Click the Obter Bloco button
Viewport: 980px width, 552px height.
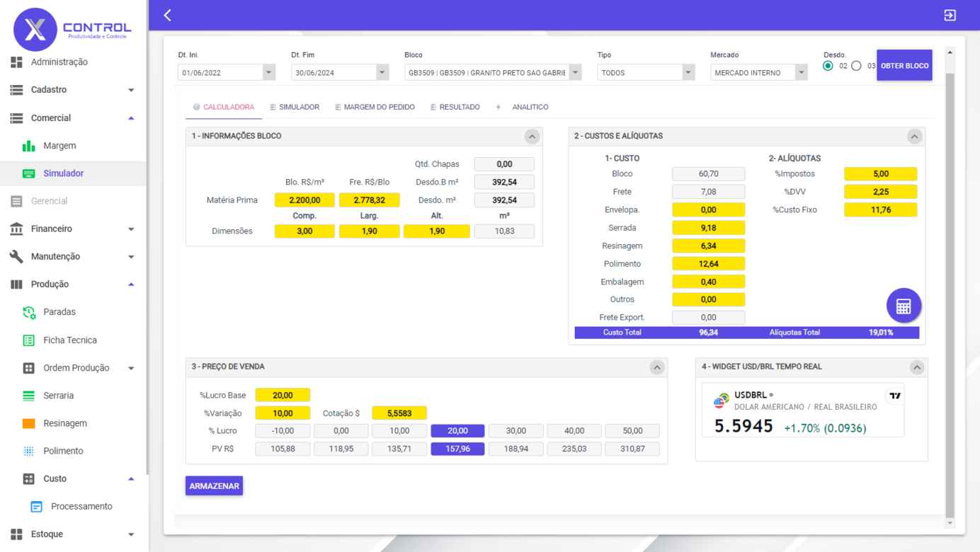pos(904,66)
